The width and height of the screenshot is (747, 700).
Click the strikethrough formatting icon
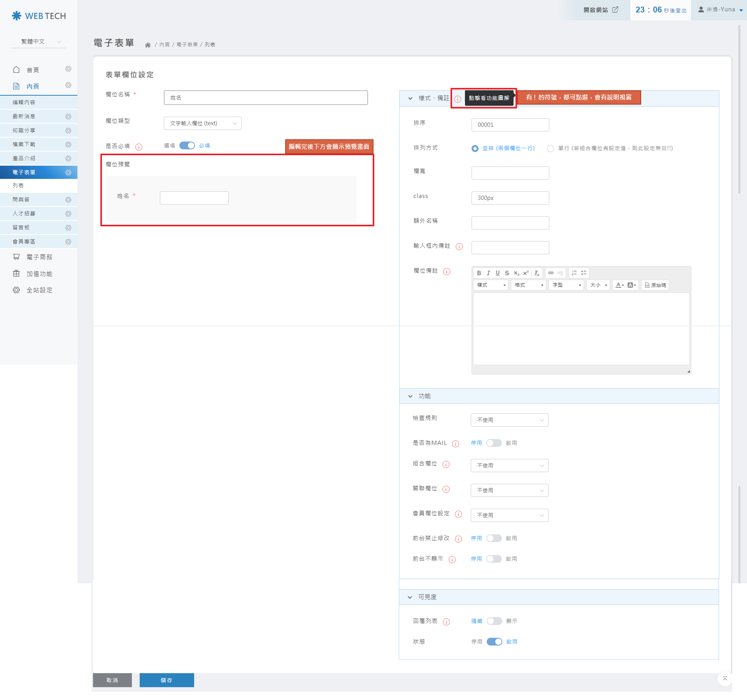pos(507,273)
